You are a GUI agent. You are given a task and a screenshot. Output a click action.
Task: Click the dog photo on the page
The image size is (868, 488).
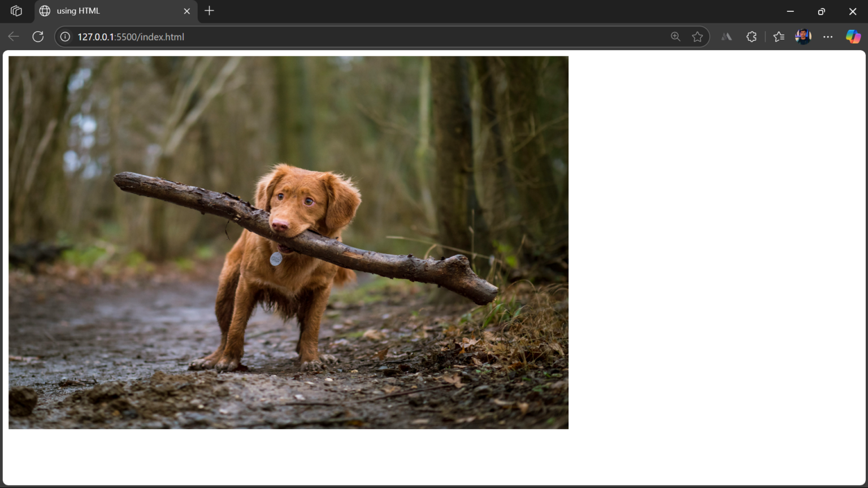click(289, 242)
